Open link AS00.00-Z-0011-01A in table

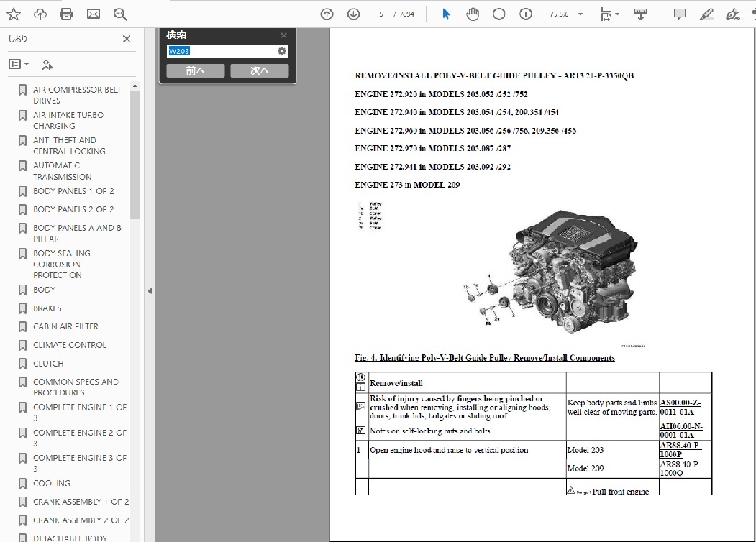pyautogui.click(x=680, y=407)
